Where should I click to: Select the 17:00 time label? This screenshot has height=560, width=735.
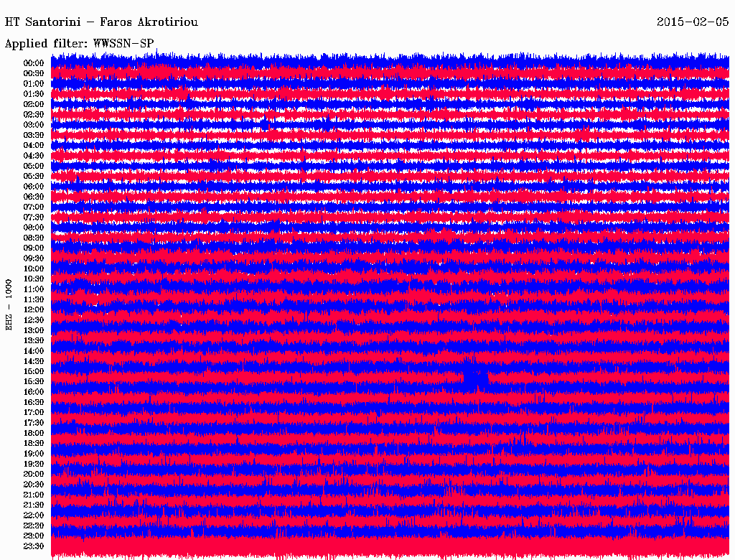33,413
